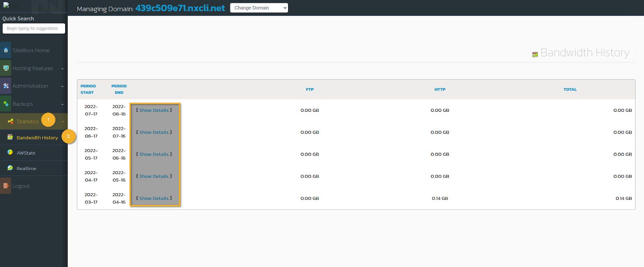Show Details for period starting 2022-04-17
This screenshot has height=267, width=644.
pos(154,177)
